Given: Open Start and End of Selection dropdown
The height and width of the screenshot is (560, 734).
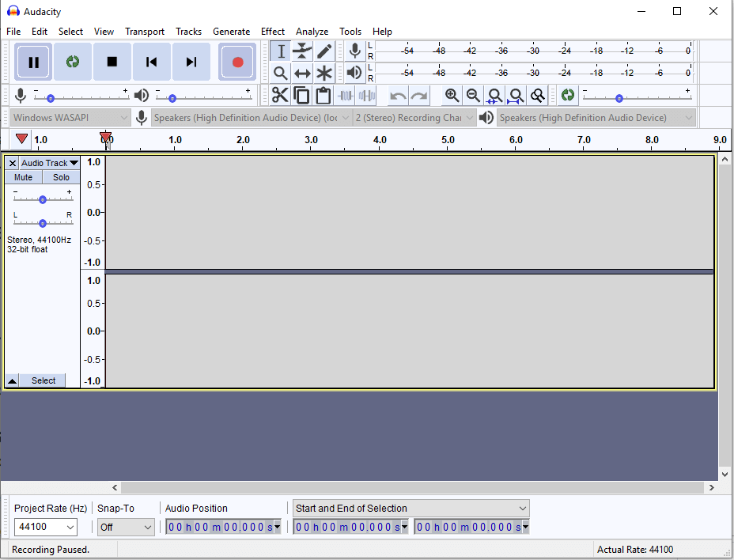Looking at the screenshot, I should pos(411,508).
